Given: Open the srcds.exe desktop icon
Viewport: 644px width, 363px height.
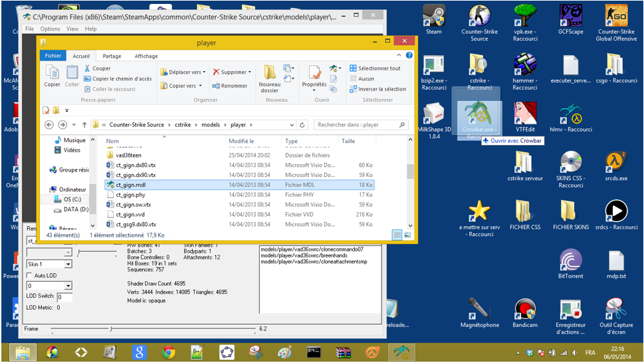Looking at the screenshot, I should [x=616, y=166].
